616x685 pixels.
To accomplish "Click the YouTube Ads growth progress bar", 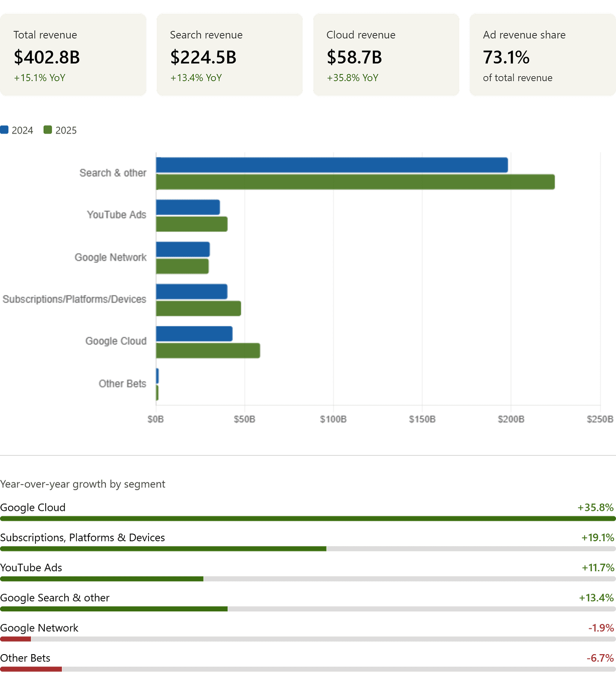I will click(x=308, y=579).
